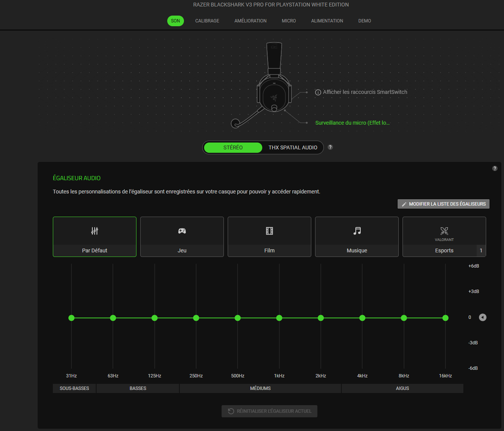Image resolution: width=504 pixels, height=431 pixels.
Task: Select the Par Défaut preset label
Action: [x=95, y=250]
